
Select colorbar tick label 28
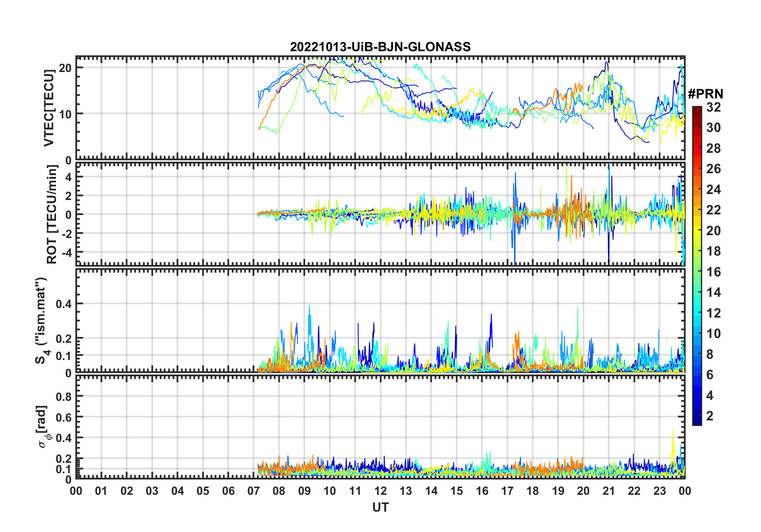713,148
